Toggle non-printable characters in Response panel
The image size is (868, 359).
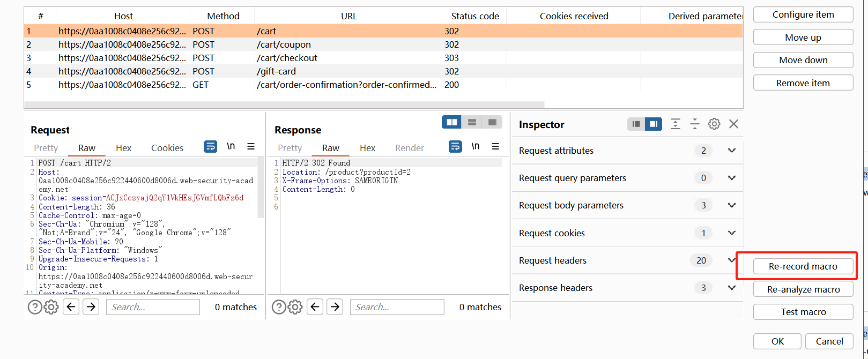tap(476, 146)
